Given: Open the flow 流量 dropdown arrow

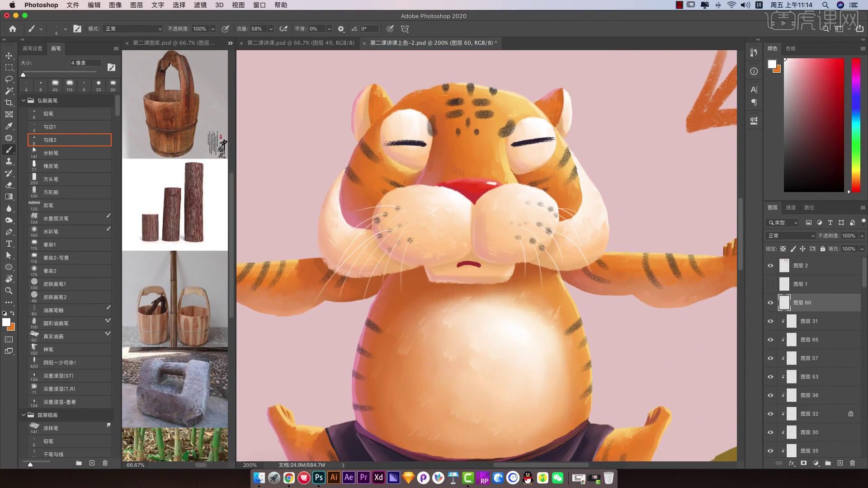Looking at the screenshot, I should tap(271, 28).
